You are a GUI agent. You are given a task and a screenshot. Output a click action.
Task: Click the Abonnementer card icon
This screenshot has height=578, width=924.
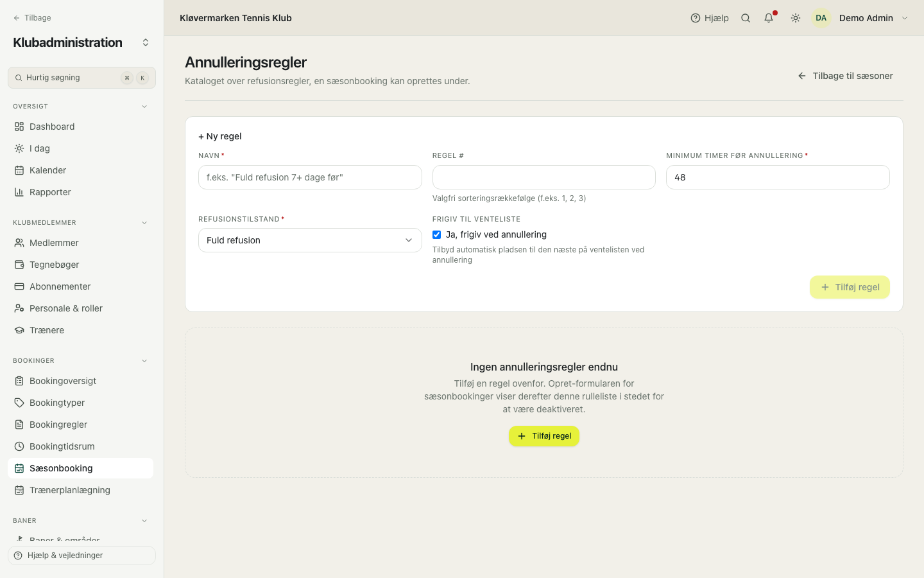click(19, 286)
